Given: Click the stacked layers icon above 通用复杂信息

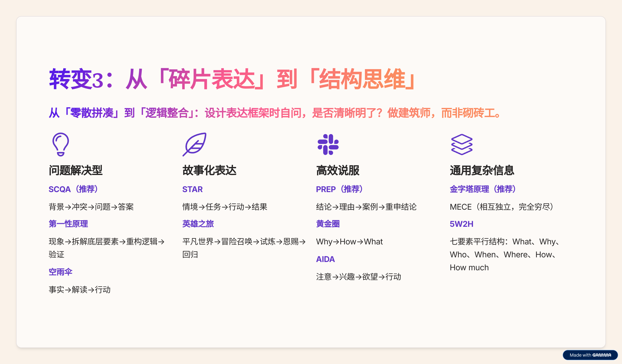Looking at the screenshot, I should [x=461, y=145].
